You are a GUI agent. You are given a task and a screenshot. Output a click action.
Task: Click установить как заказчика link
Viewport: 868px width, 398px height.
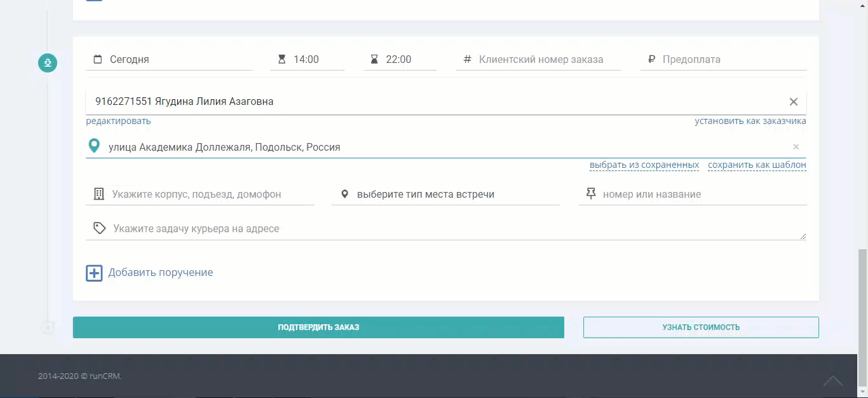[x=750, y=121]
